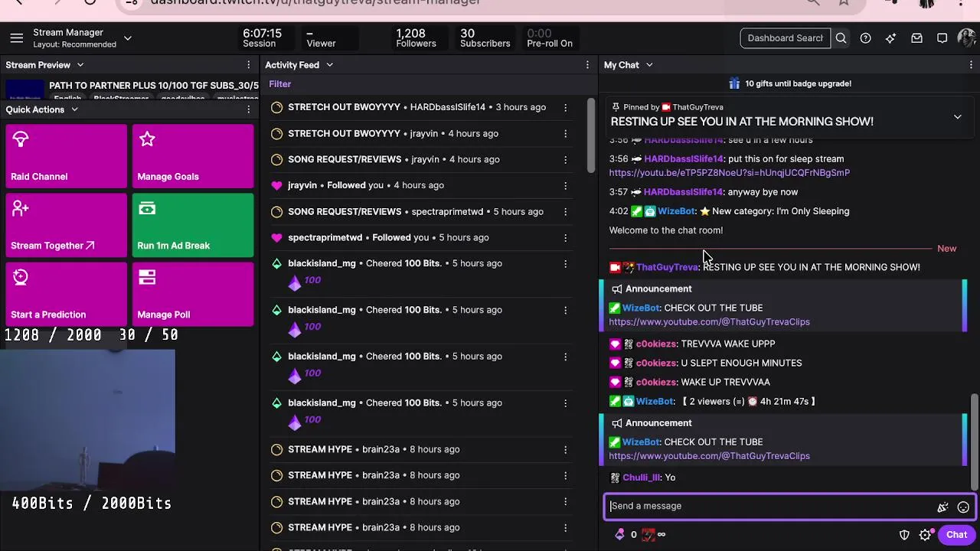Click ThatGuyTreva username in RESTING UP message
980x551 pixels.
pyautogui.click(x=667, y=267)
